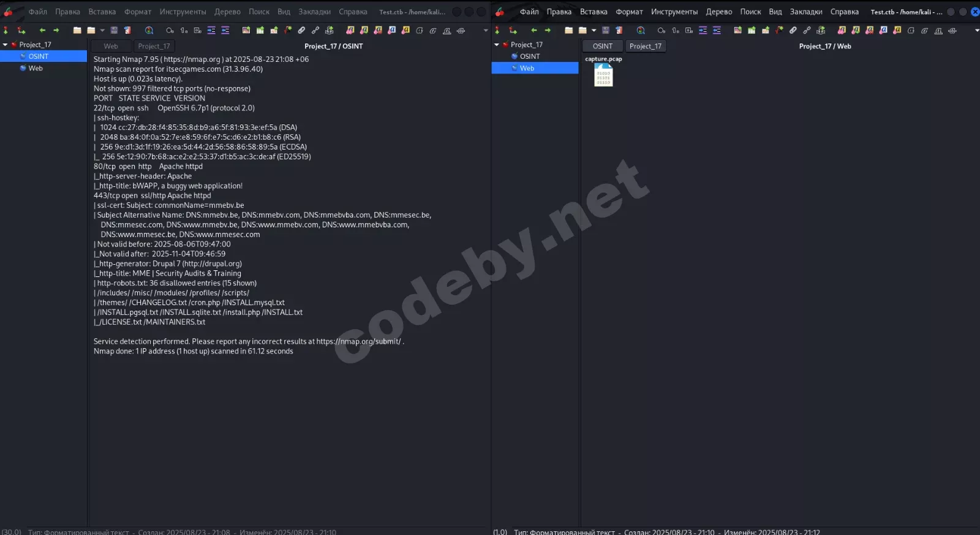Image resolution: width=980 pixels, height=535 pixels.
Task: Click 'Nmap done: 1 IP address' line
Action: point(193,351)
